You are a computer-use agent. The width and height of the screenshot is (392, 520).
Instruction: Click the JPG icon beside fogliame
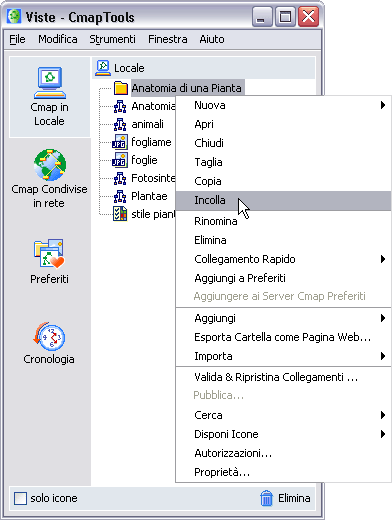click(120, 142)
